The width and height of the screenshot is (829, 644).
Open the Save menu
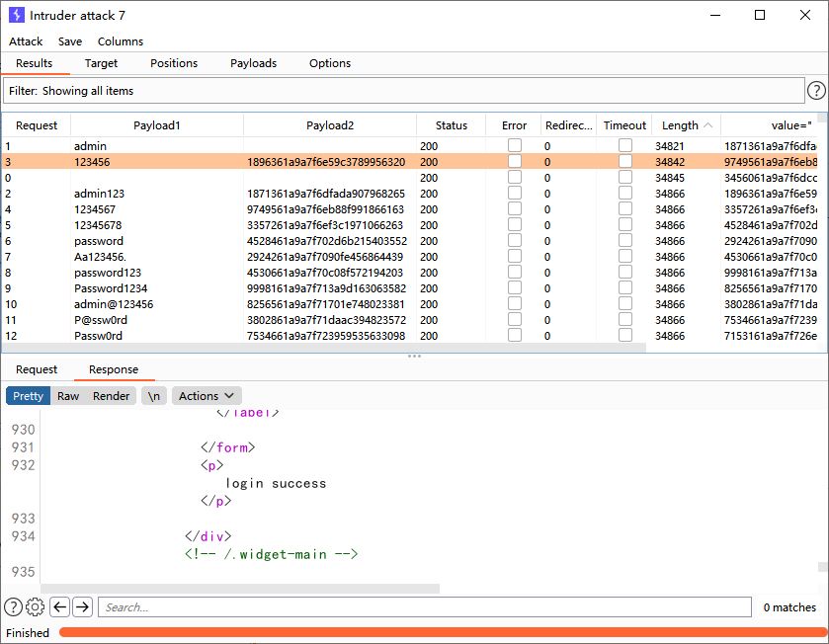pyautogui.click(x=70, y=41)
